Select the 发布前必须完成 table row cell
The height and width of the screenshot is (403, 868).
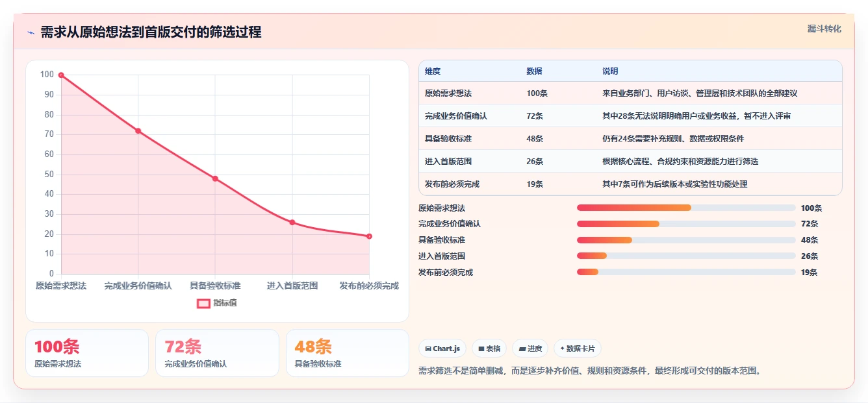click(452, 184)
